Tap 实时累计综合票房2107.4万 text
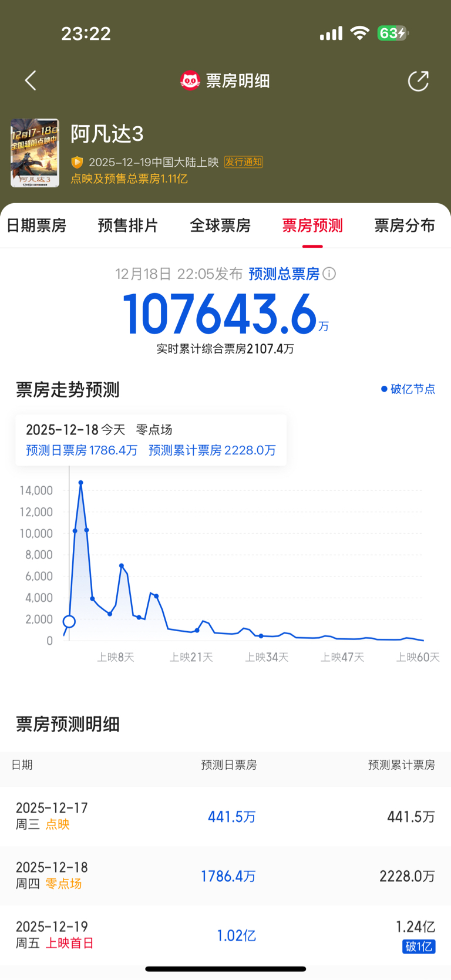451x980 pixels. (225, 349)
